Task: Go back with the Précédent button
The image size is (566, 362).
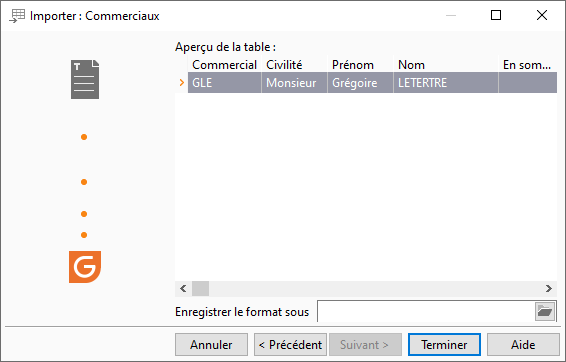Action: [x=290, y=345]
